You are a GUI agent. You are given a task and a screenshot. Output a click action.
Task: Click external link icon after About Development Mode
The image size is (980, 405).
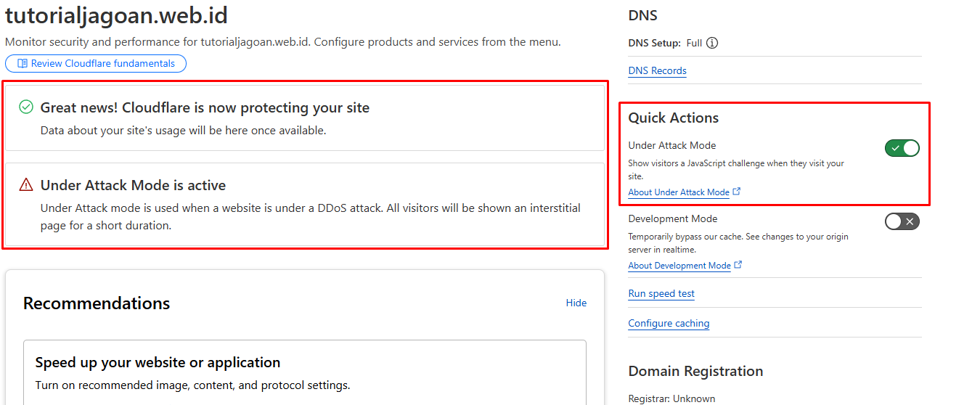click(738, 265)
